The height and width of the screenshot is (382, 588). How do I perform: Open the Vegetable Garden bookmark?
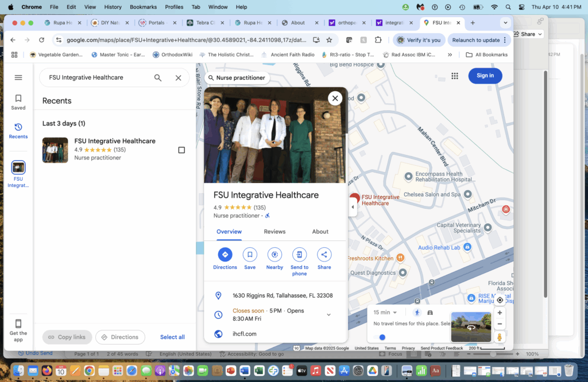[x=56, y=54]
